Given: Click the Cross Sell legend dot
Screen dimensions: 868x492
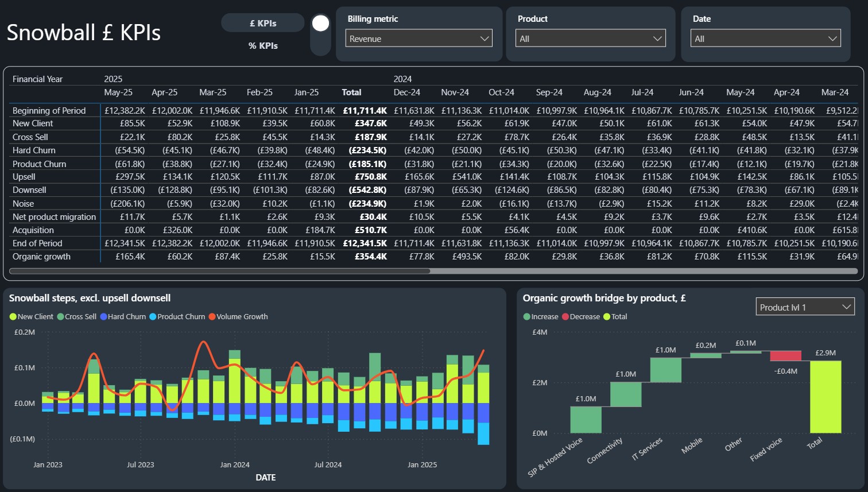Looking at the screenshot, I should 60,317.
